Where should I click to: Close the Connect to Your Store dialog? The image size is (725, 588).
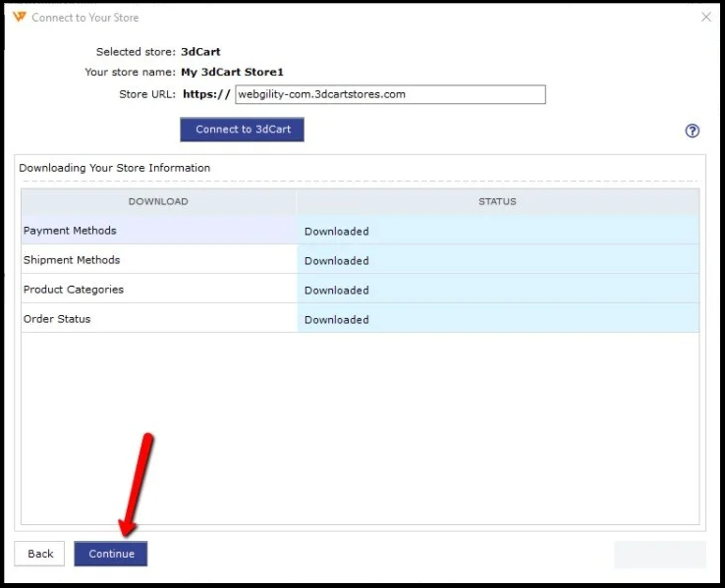pos(705,17)
